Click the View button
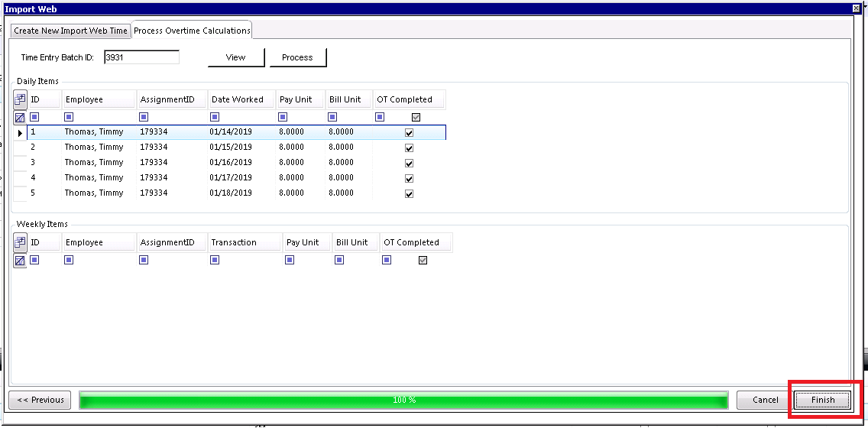The width and height of the screenshot is (868, 428). point(236,57)
